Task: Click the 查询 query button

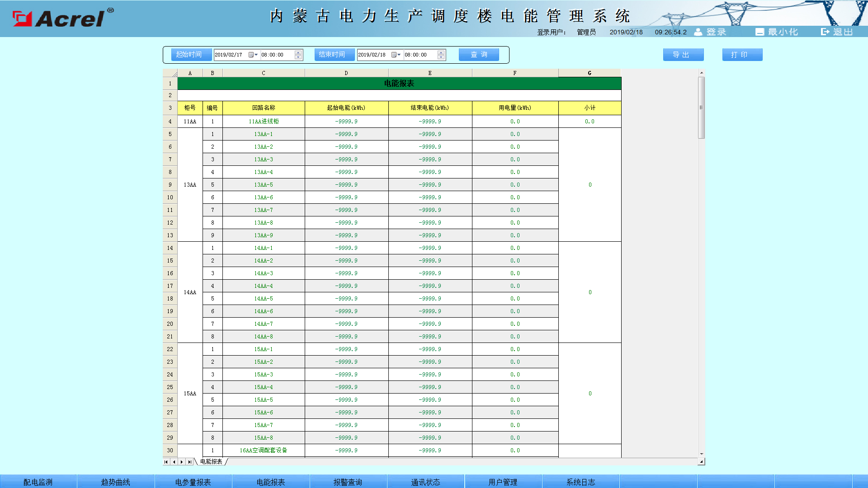Action: tap(479, 55)
